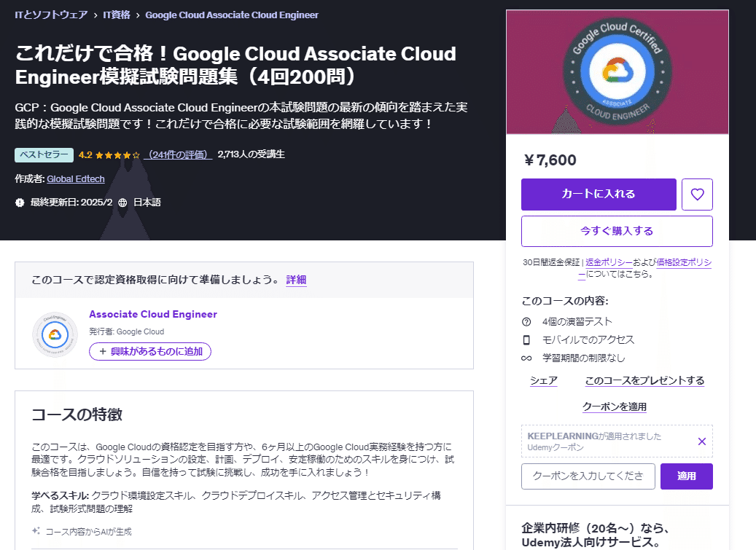Open the course preview thumbnail image
Image resolution: width=756 pixels, height=550 pixels.
coord(617,72)
